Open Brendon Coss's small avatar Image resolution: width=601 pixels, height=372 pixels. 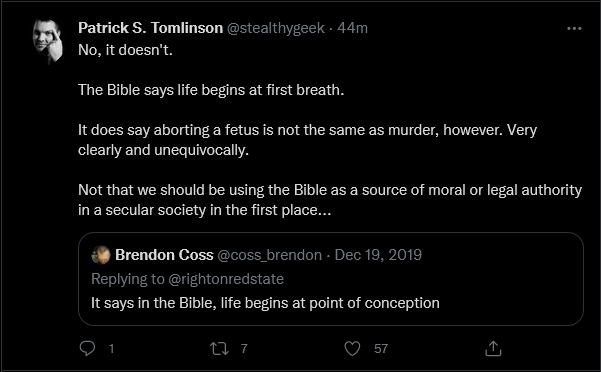pyautogui.click(x=101, y=255)
